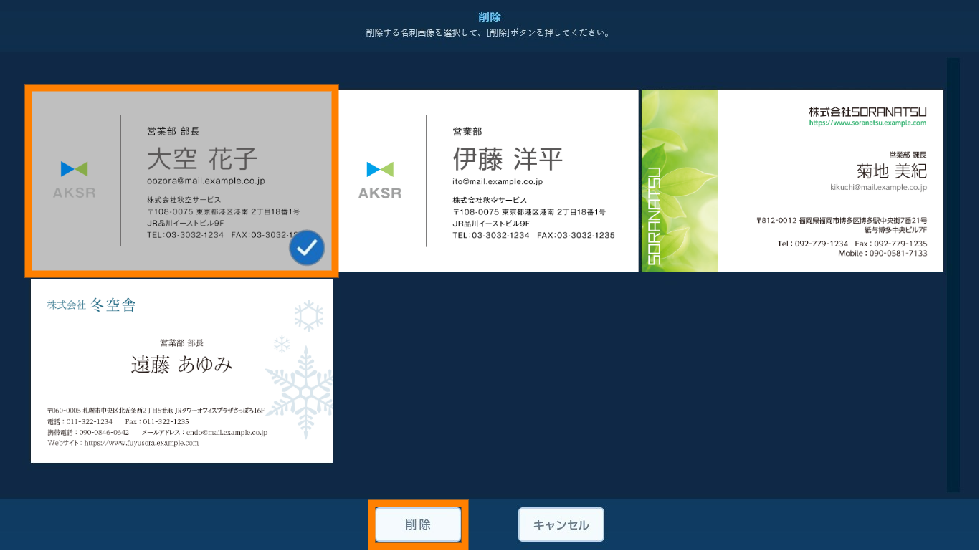980x551 pixels.
Task: Click the 削除 title heading
Action: coord(490,17)
